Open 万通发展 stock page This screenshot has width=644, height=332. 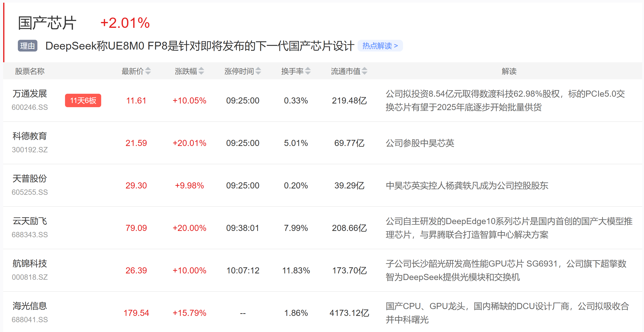pyautogui.click(x=30, y=93)
